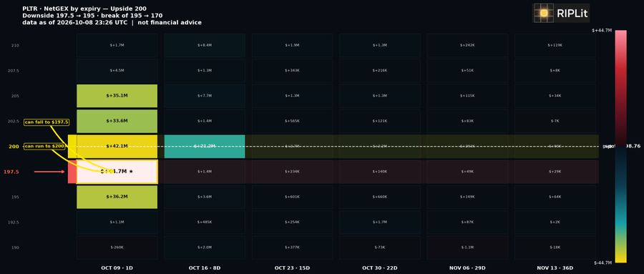Viewport: 644px width, 274px height.
Task: Click the $+1.9M cell at strike 210
Action: tap(292, 45)
